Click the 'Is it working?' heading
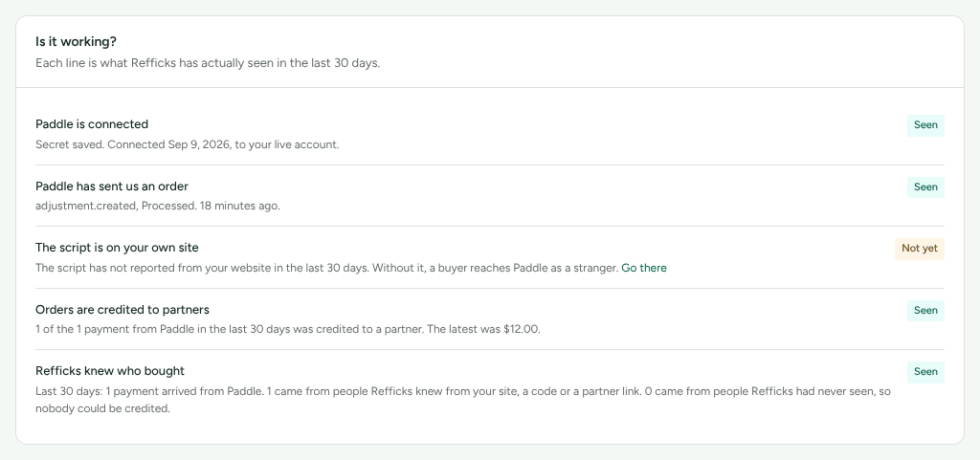Screen dimensions: 980x460 [76, 42]
